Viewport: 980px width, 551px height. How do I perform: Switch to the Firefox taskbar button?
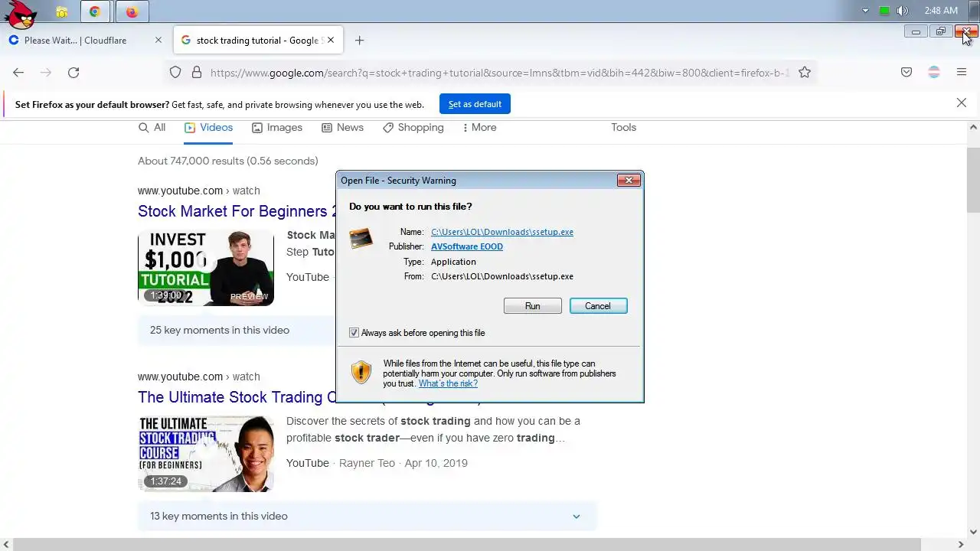tap(132, 11)
